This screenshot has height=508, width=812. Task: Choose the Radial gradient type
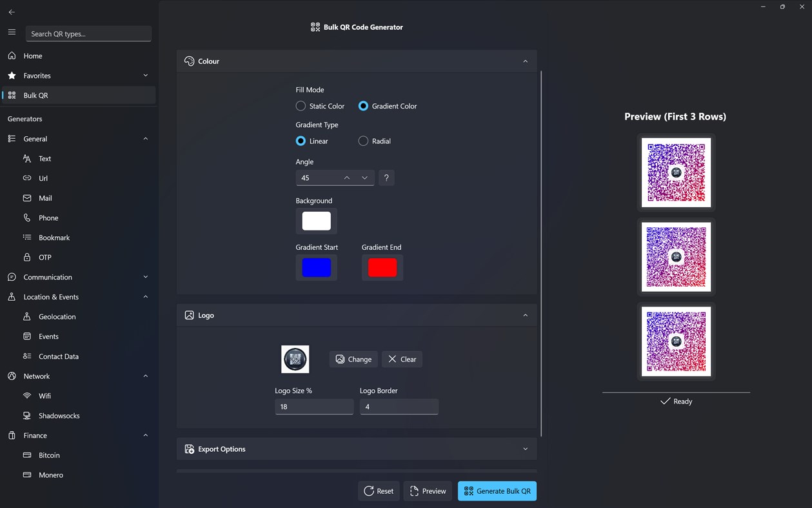363,141
